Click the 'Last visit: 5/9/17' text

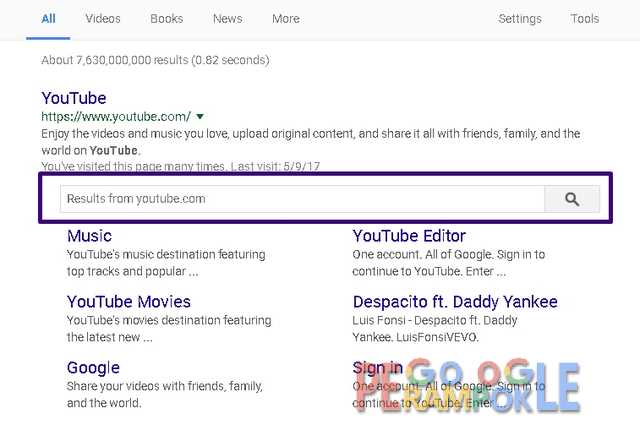pyautogui.click(x=275, y=166)
